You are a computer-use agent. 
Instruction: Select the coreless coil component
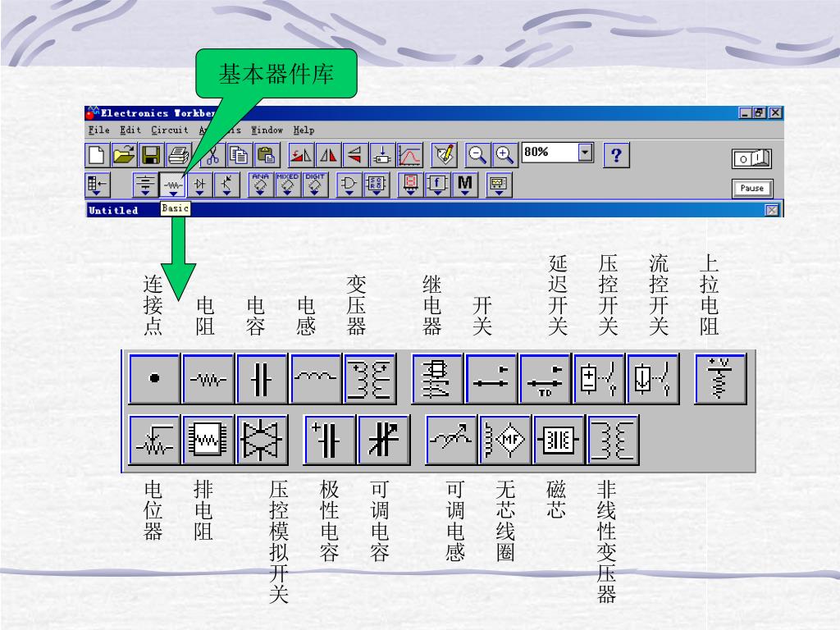[505, 440]
